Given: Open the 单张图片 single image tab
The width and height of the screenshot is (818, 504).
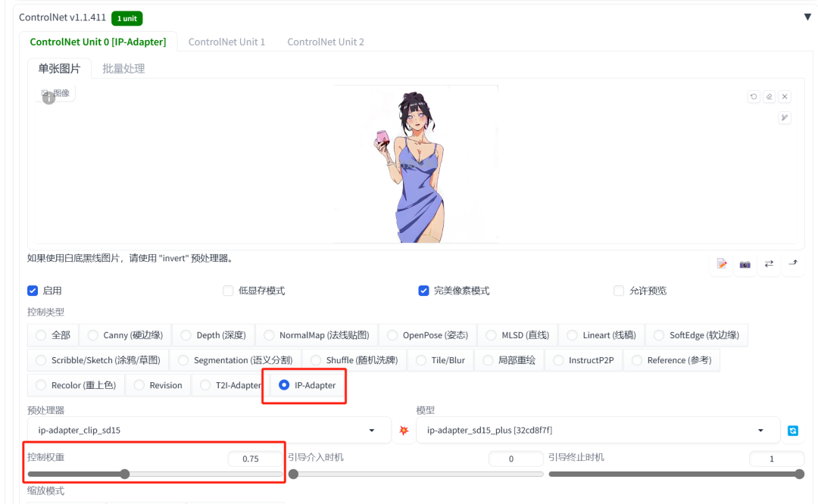Looking at the screenshot, I should (x=59, y=68).
